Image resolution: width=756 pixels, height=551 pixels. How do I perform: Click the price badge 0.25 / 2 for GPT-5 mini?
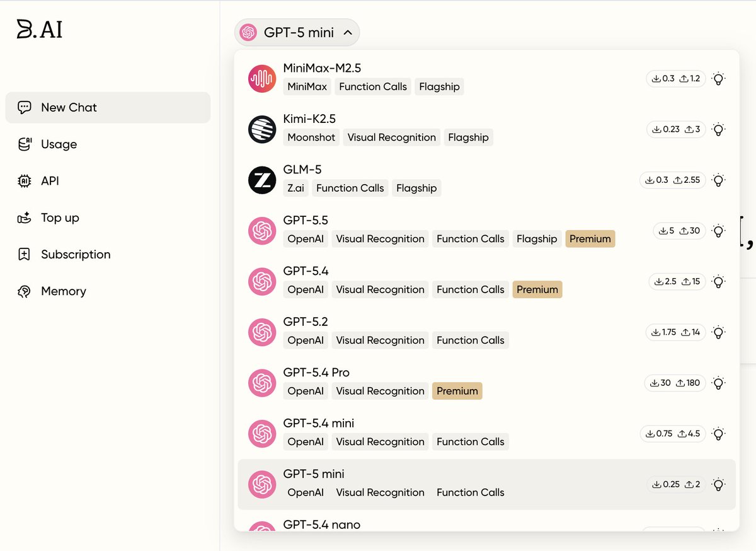(x=676, y=484)
